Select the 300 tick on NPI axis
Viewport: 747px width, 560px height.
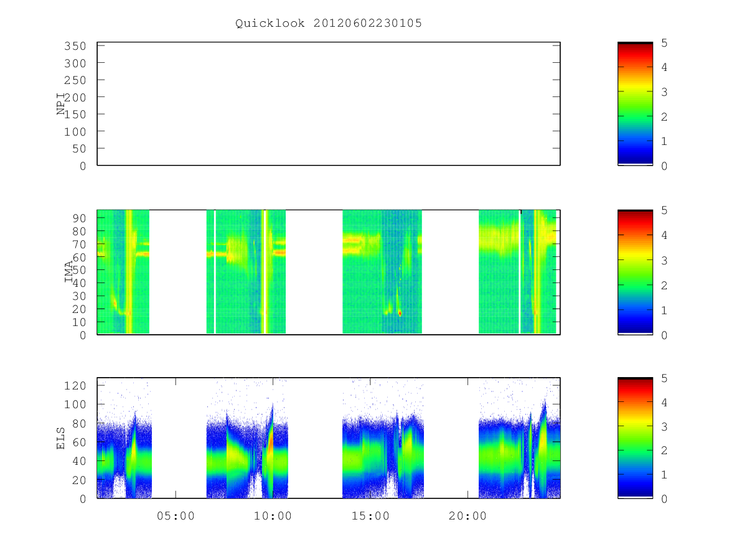pos(75,63)
